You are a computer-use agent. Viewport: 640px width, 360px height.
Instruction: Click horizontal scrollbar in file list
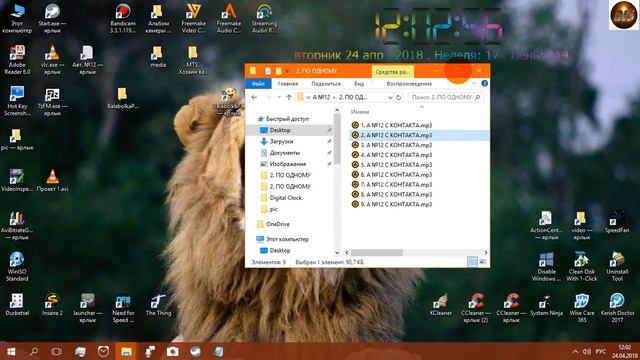(x=376, y=253)
